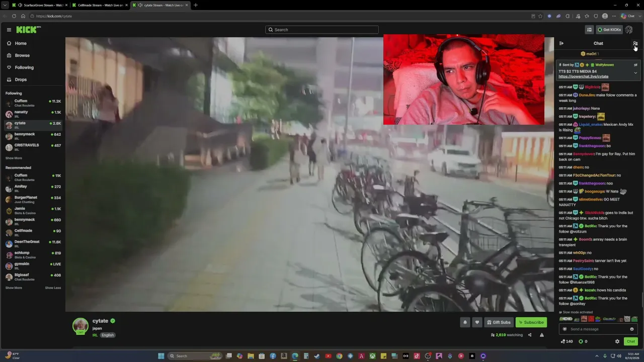Open Steam from the taskbar
Viewport: 644px width, 362px height.
click(317, 356)
